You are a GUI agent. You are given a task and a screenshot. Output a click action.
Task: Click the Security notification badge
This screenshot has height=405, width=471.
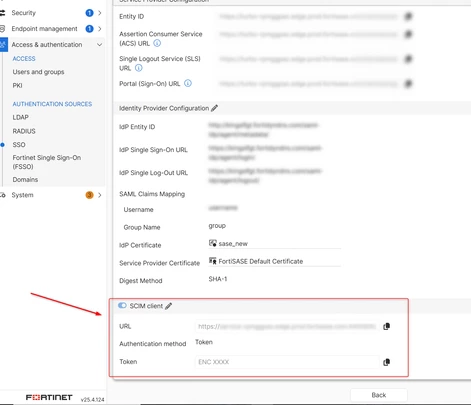coord(89,13)
